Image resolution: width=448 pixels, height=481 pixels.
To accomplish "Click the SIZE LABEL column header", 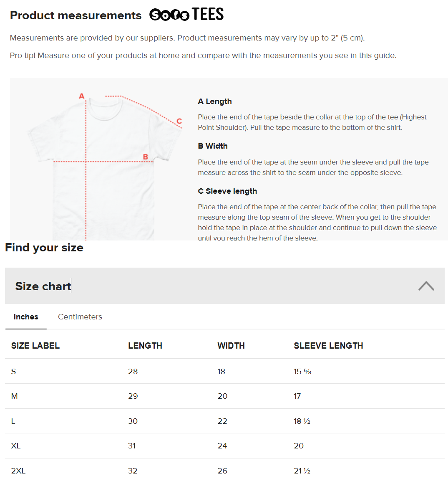I will coord(35,346).
